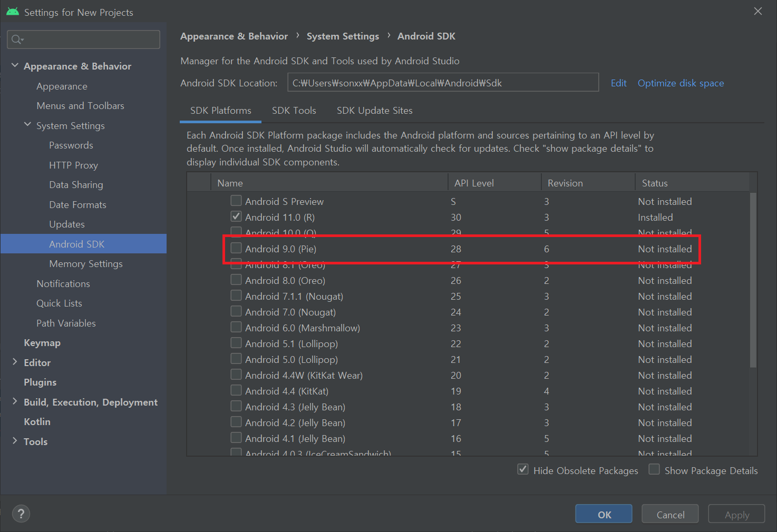
Task: Open Notifications settings
Action: coord(63,284)
